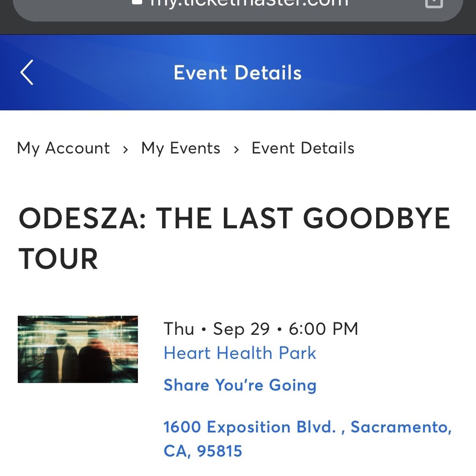Tap the ODESZA event thumbnail image
Viewport: 476px width, 476px height.
pyautogui.click(x=78, y=349)
